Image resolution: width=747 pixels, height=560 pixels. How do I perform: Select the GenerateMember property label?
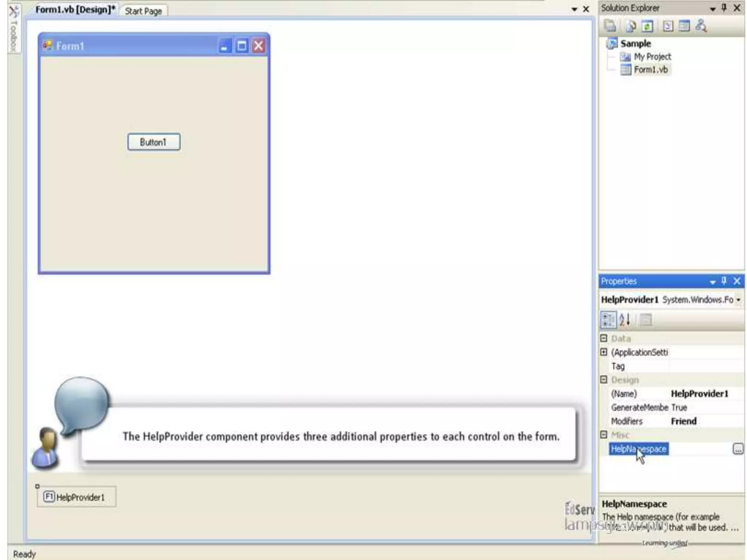coord(639,408)
